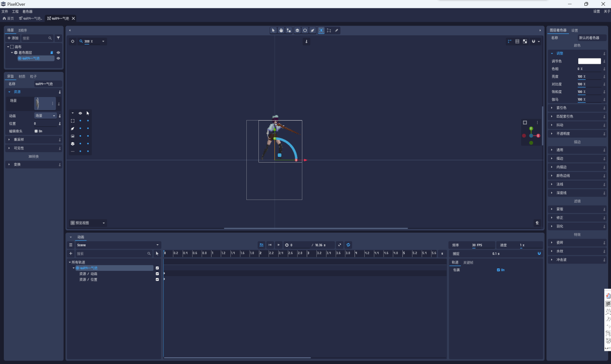The height and width of the screenshot is (364, 611).
Task: Open the 着色器 menu
Action: [x=28, y=11]
